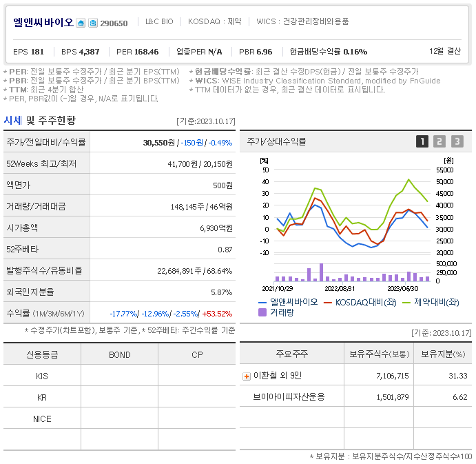Image resolution: width=476 pixels, height=464 pixels.
Task: Select the 7,106,715 shares value
Action: 393,376
